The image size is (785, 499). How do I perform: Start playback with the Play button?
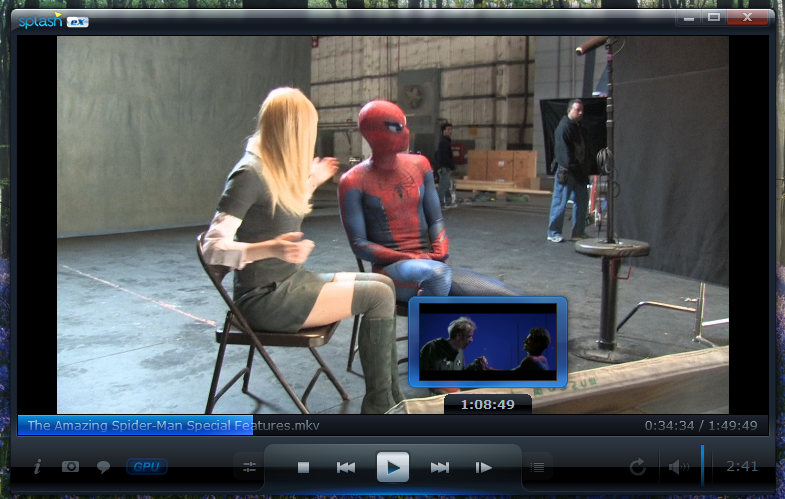(x=393, y=467)
